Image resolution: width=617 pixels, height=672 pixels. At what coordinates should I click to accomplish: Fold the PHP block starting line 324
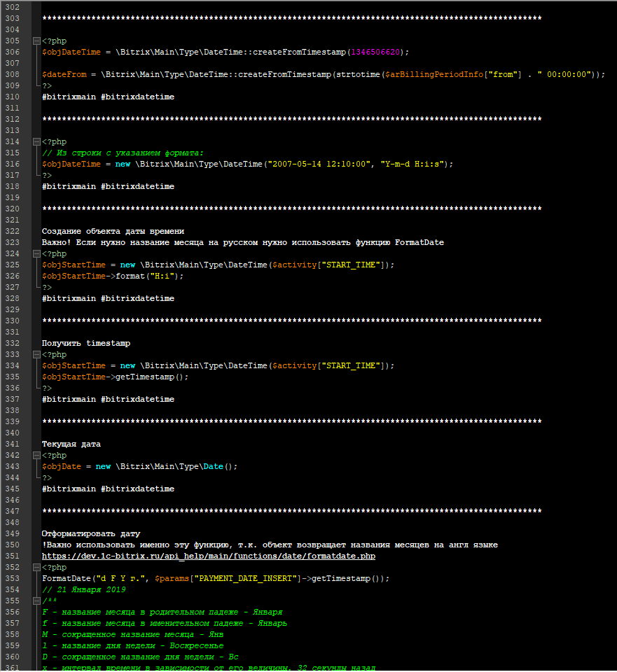pyautogui.click(x=36, y=253)
